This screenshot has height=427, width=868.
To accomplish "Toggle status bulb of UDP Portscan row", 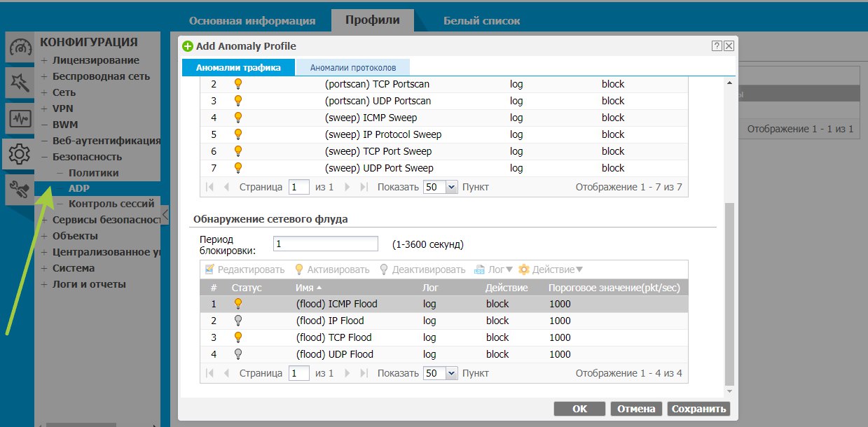I will tap(238, 101).
